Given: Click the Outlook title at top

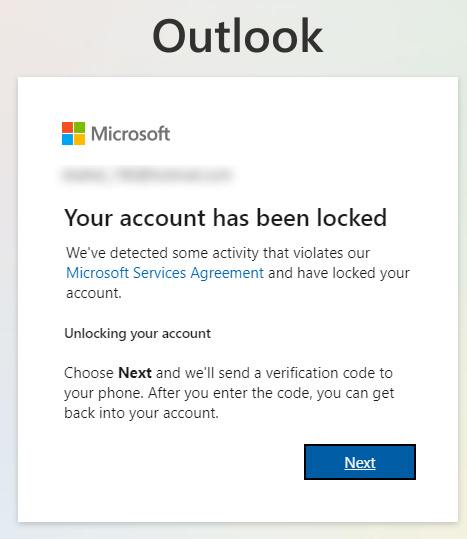Looking at the screenshot, I should (237, 36).
